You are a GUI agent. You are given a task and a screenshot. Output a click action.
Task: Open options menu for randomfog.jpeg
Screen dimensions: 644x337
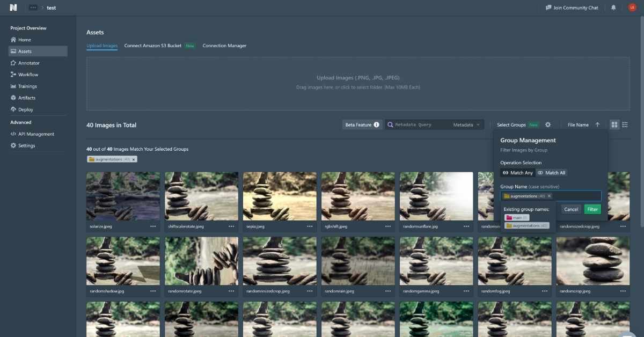545,291
